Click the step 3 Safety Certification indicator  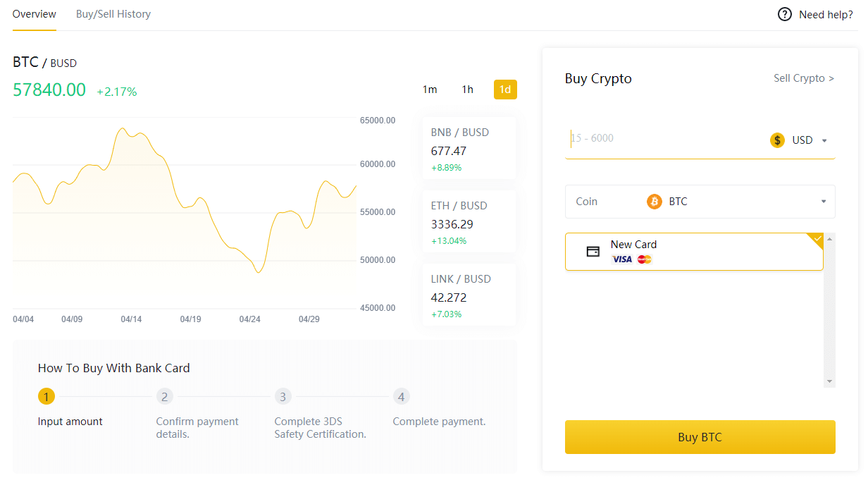tap(283, 396)
